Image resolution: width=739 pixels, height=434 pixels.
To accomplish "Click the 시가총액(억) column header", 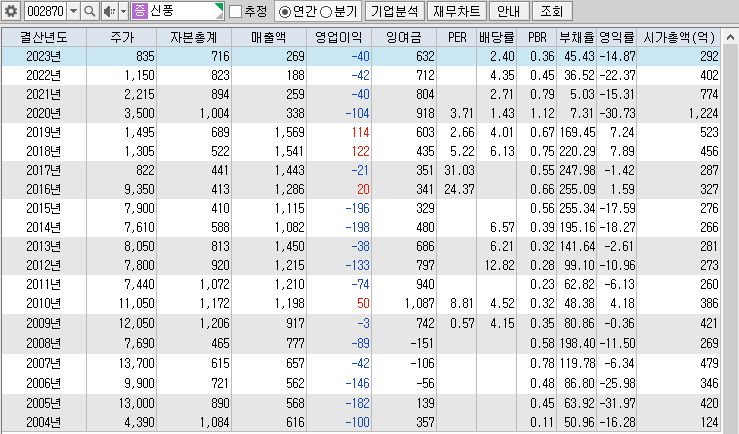I will pyautogui.click(x=679, y=37).
